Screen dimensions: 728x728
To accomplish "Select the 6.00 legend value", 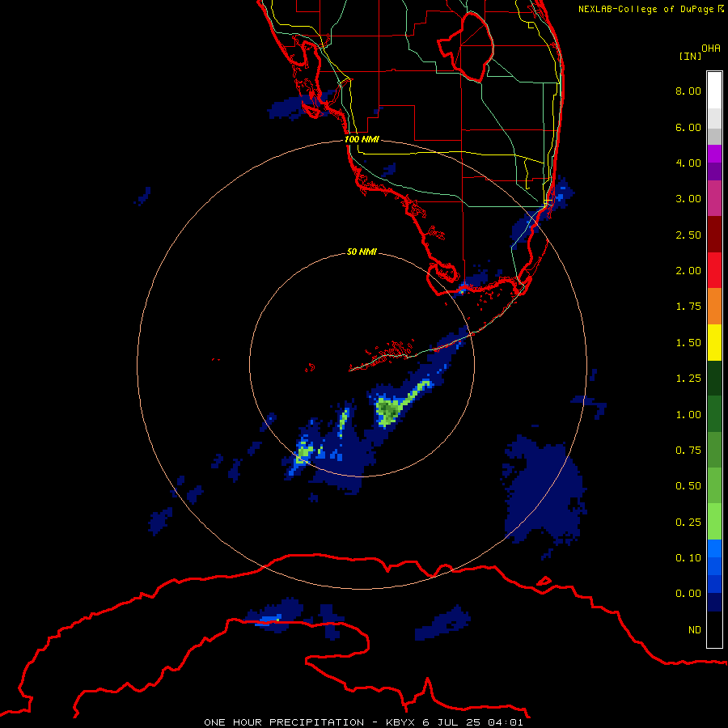I will click(x=688, y=127).
